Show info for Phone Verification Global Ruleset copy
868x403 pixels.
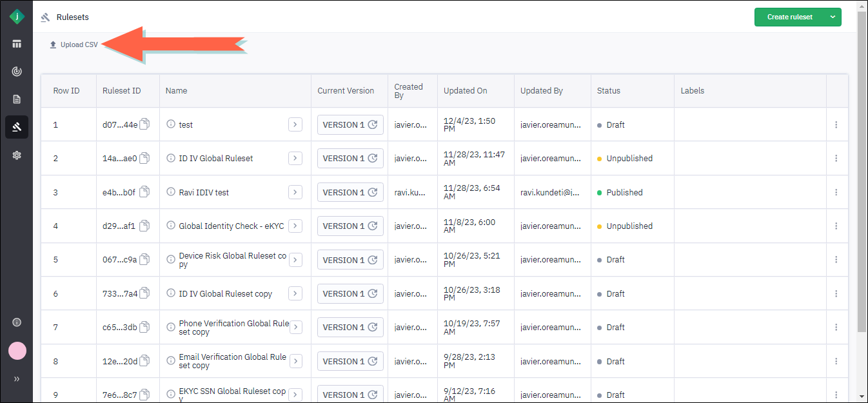(x=171, y=326)
